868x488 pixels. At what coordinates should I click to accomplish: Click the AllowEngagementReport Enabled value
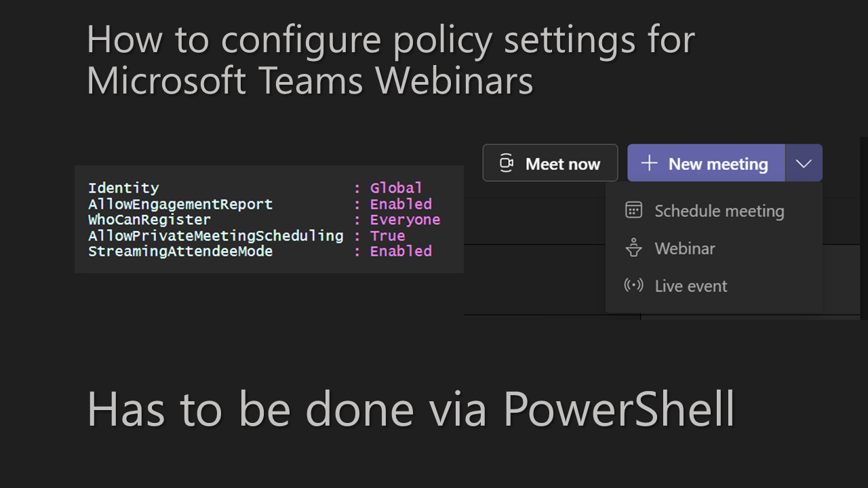(401, 204)
